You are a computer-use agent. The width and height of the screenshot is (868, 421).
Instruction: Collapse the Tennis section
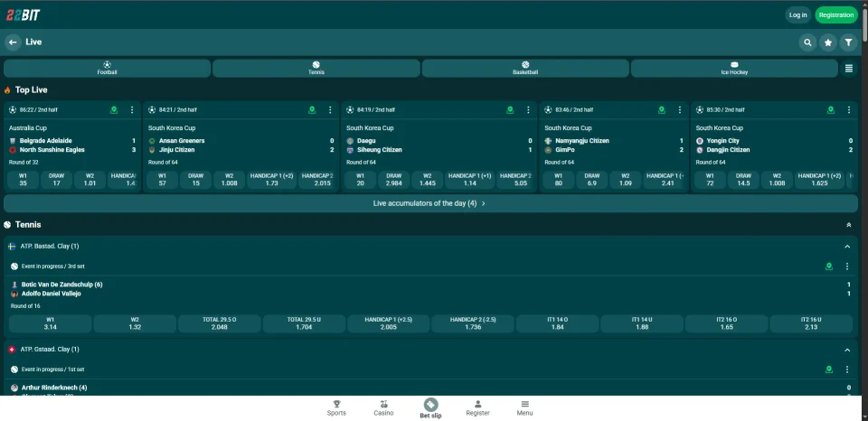click(849, 225)
